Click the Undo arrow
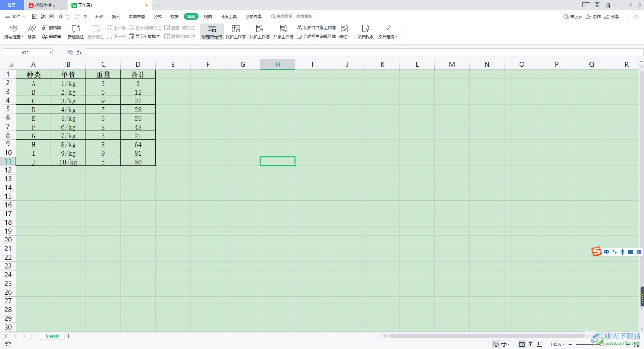 [x=68, y=16]
